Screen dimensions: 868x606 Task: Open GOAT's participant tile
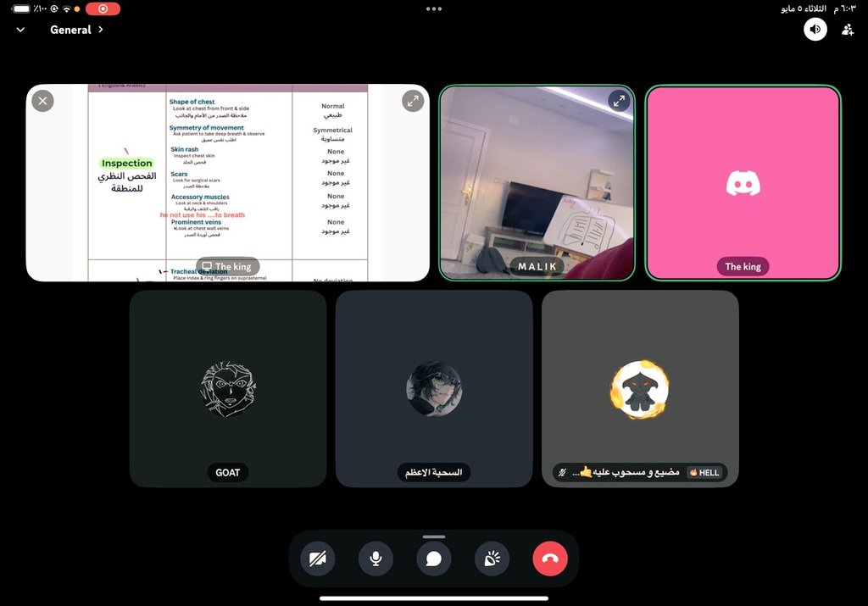pos(227,388)
